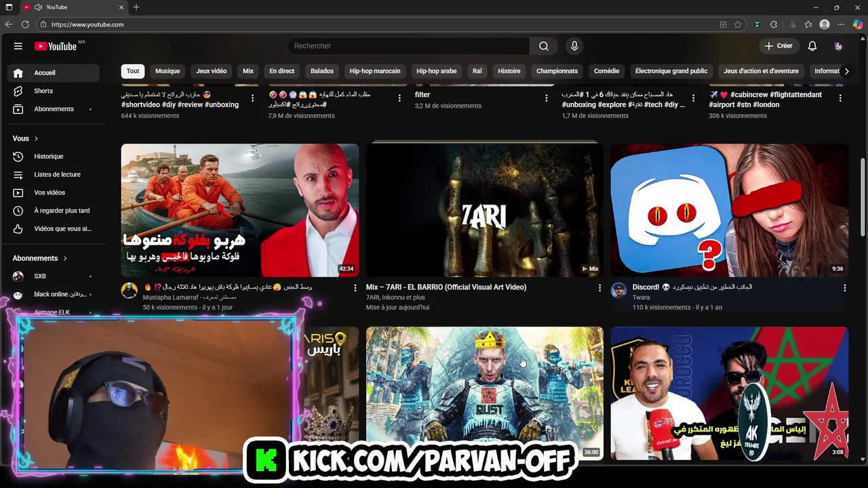Open À regarder plus tard
The height and width of the screenshot is (488, 868).
pos(53,211)
